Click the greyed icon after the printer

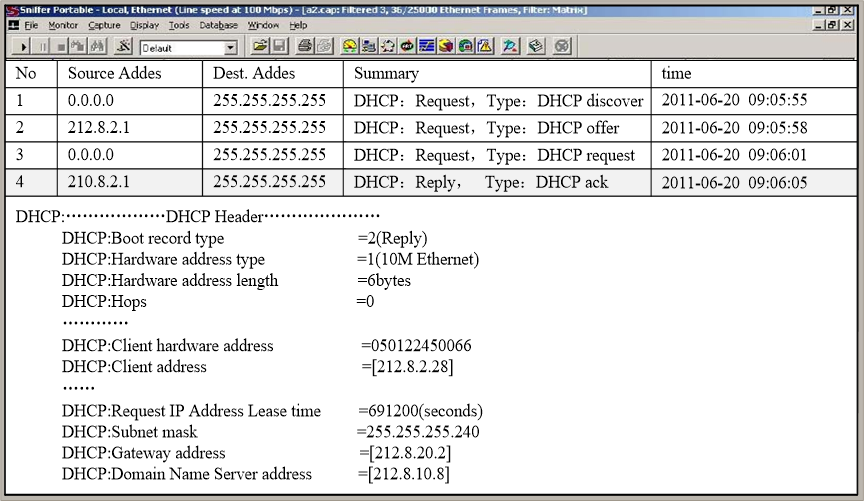click(325, 46)
